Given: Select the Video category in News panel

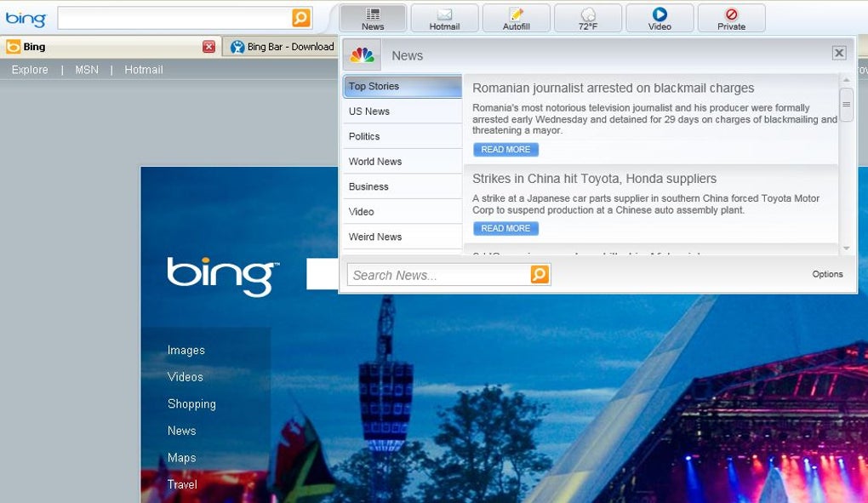Looking at the screenshot, I should point(403,211).
